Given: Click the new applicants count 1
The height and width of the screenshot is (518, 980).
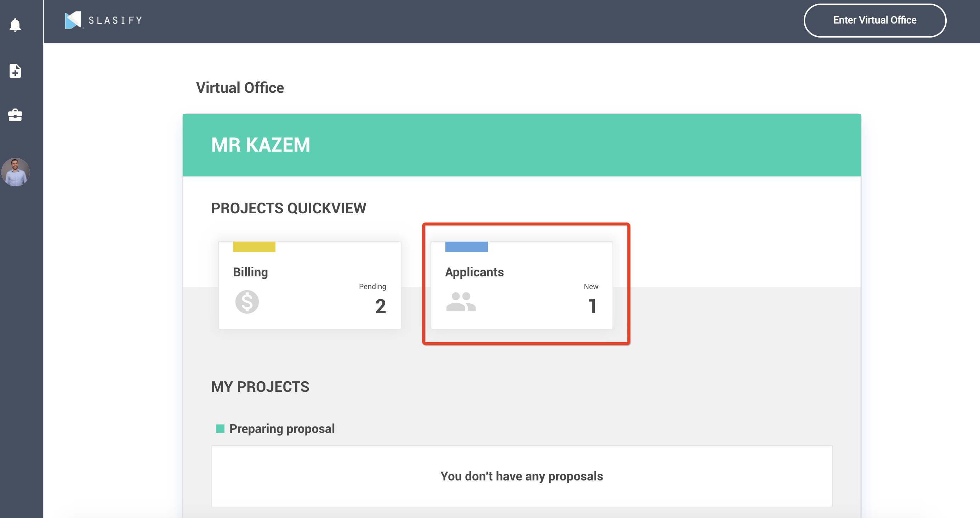Looking at the screenshot, I should 592,306.
